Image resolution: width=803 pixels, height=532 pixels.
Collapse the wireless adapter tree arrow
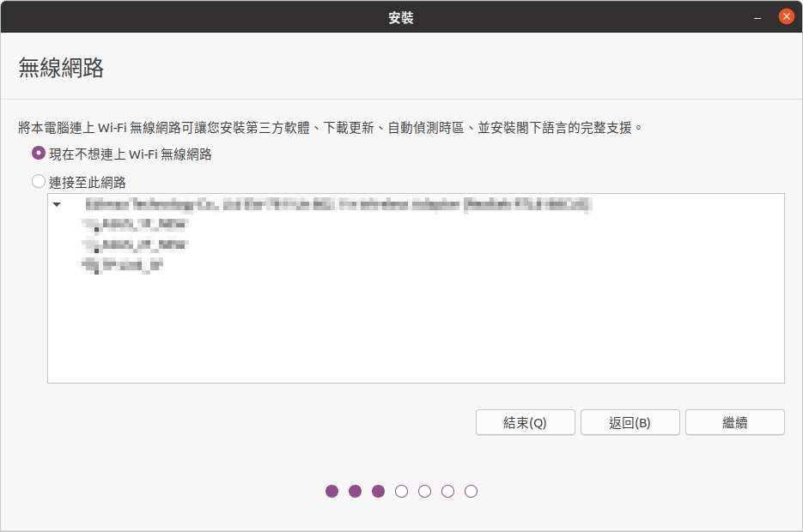click(x=57, y=204)
